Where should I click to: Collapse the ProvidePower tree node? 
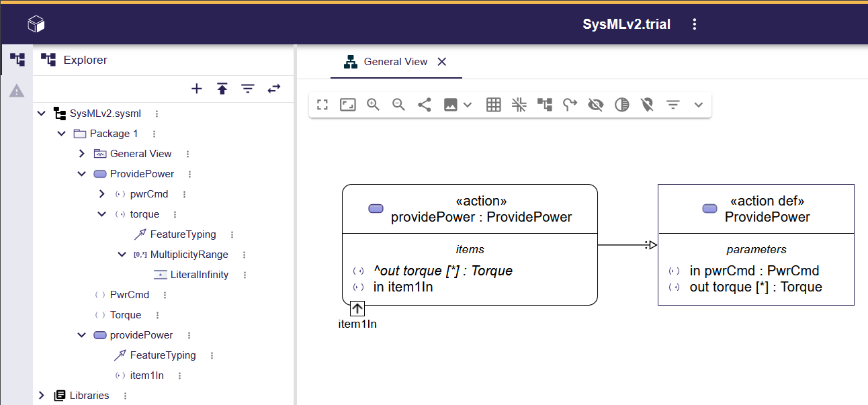click(x=82, y=174)
